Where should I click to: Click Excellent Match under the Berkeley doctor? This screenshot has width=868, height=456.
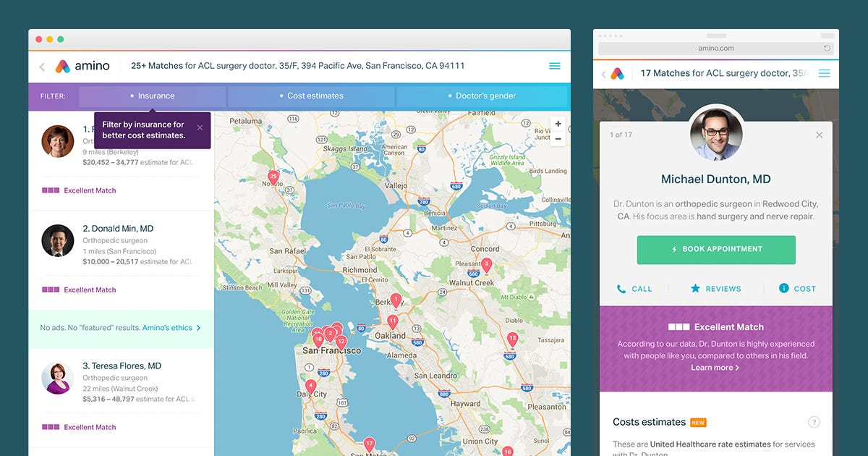coord(79,190)
